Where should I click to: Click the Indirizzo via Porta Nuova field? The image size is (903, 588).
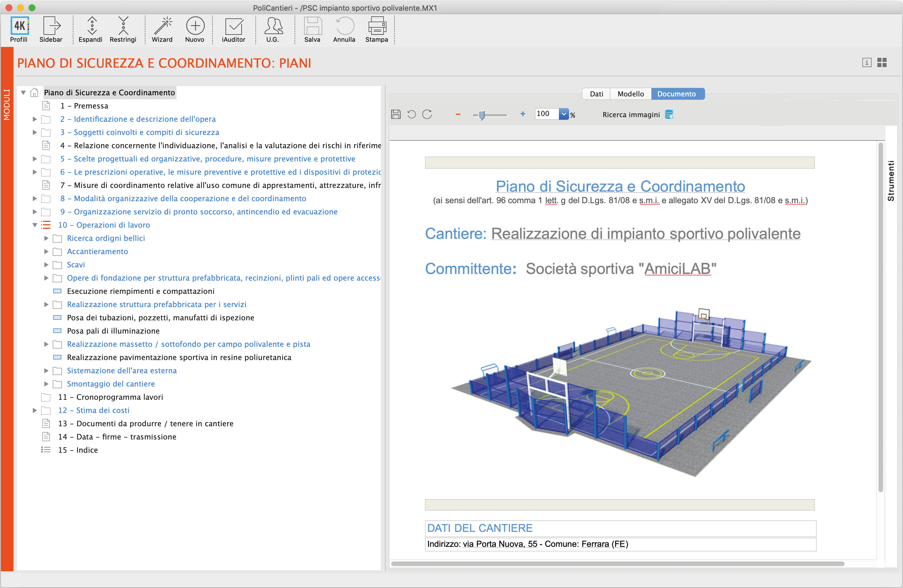coord(620,544)
